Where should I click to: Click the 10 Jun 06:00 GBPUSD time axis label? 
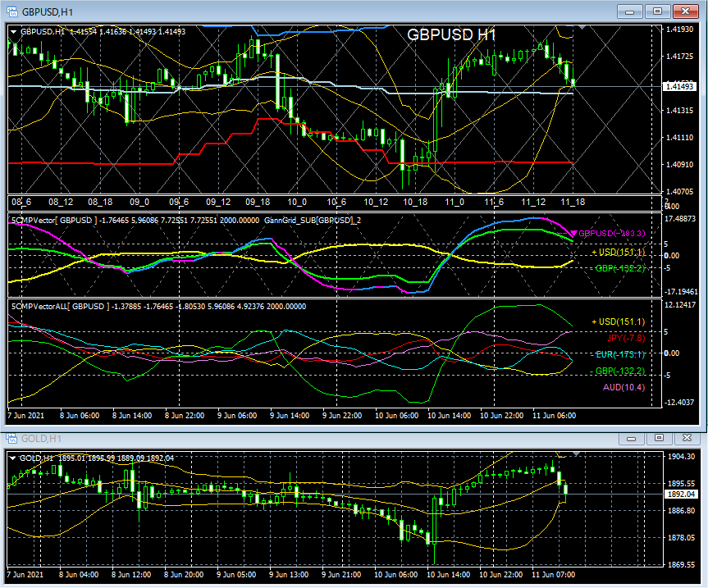(x=396, y=416)
